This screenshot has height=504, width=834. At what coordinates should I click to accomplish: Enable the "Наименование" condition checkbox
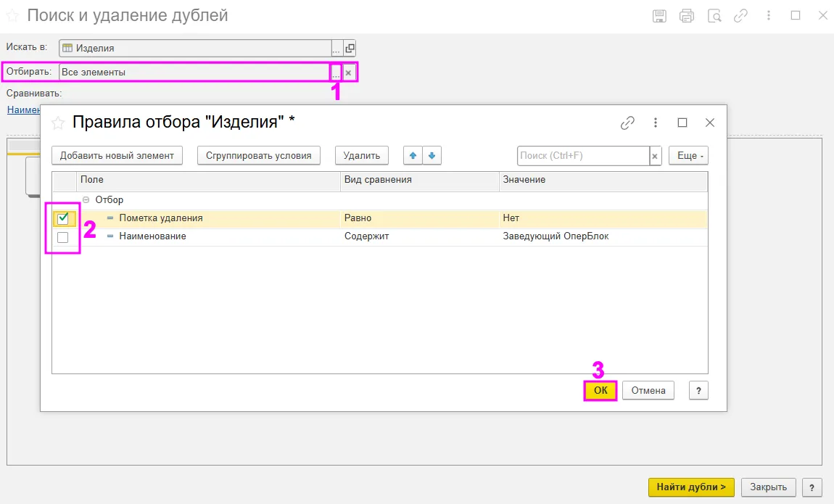(63, 237)
